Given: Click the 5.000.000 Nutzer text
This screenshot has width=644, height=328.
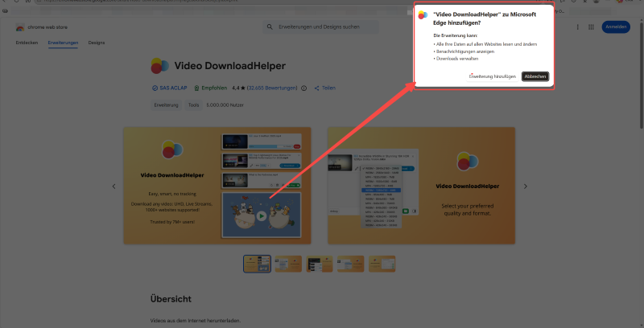Looking at the screenshot, I should pos(225,105).
